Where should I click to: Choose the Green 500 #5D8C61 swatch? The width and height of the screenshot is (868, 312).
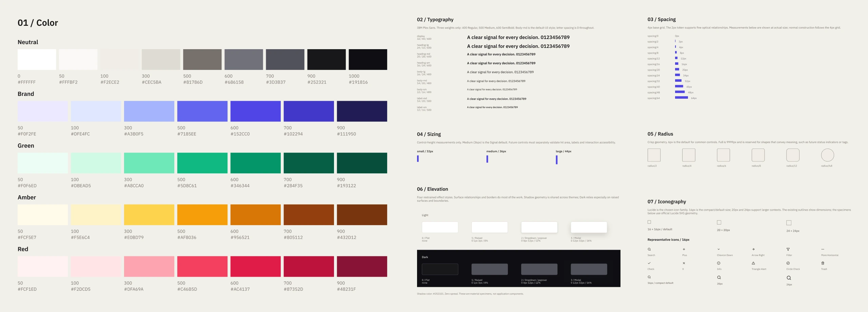tap(202, 163)
